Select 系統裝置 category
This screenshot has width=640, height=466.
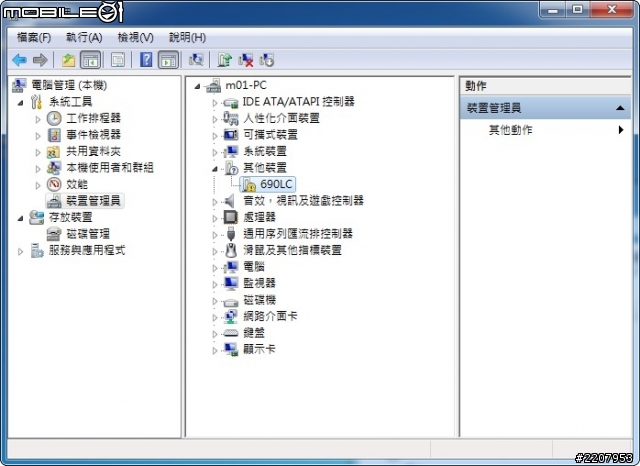coord(265,151)
